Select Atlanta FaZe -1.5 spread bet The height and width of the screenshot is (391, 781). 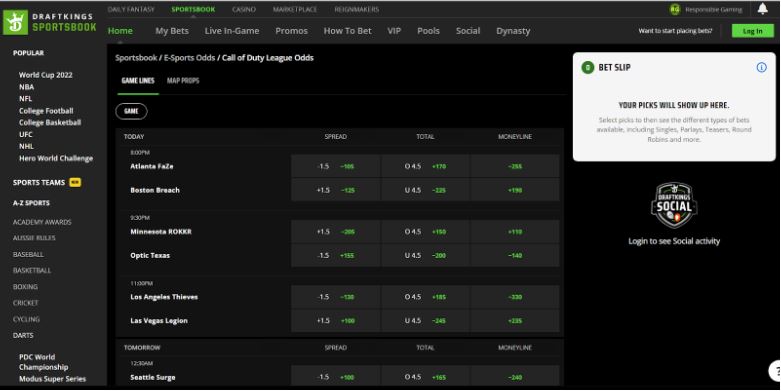336,166
